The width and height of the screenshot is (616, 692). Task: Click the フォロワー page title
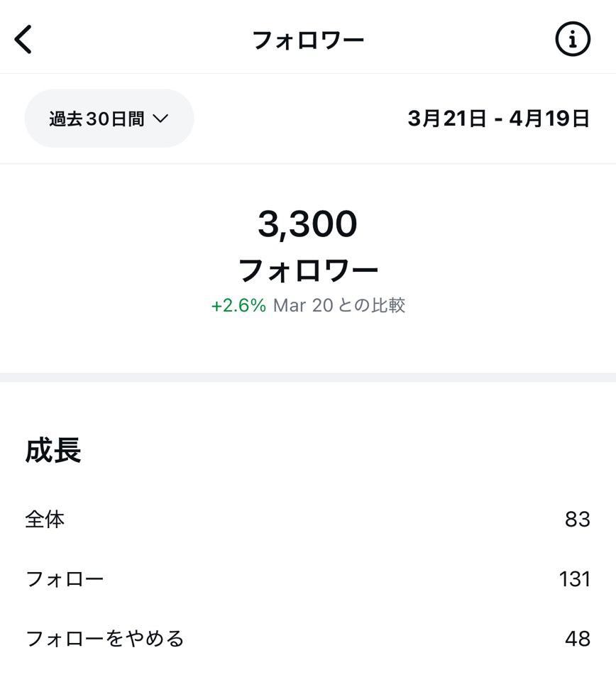click(308, 40)
